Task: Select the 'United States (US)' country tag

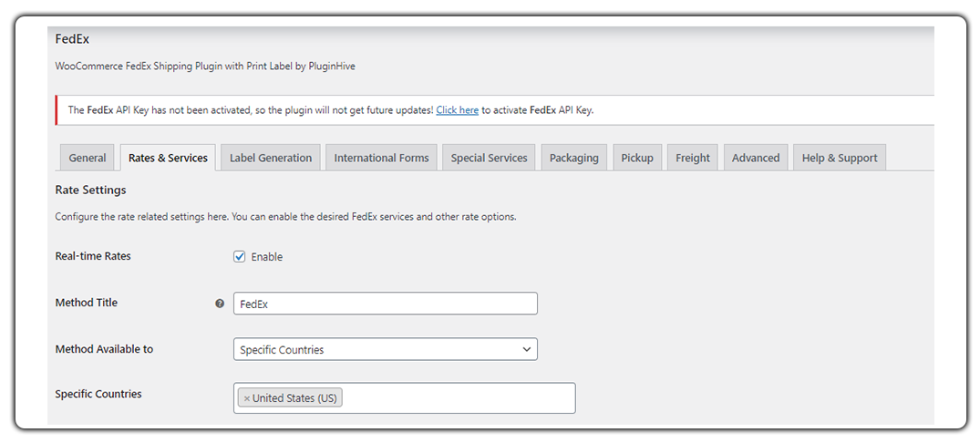Action: [290, 398]
